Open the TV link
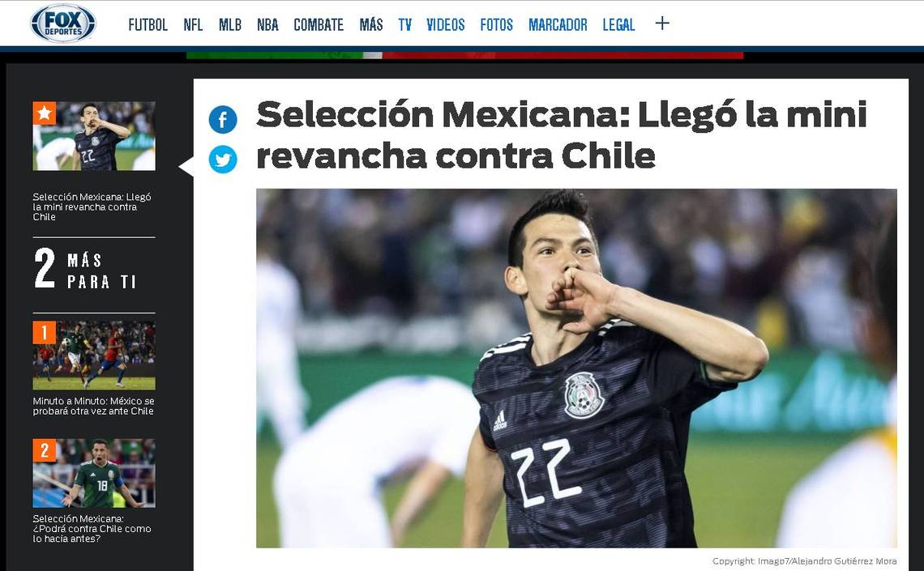The width and height of the screenshot is (924, 571). tap(404, 25)
